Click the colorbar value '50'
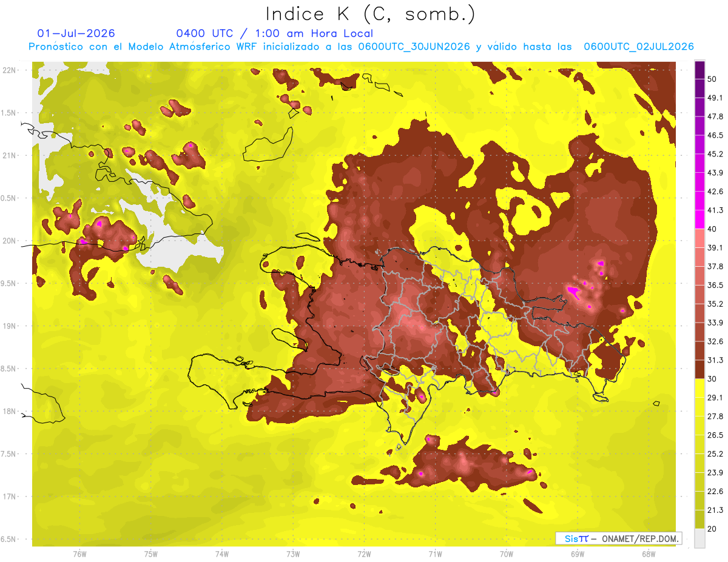Viewport: 728px width, 562px height. click(x=712, y=79)
